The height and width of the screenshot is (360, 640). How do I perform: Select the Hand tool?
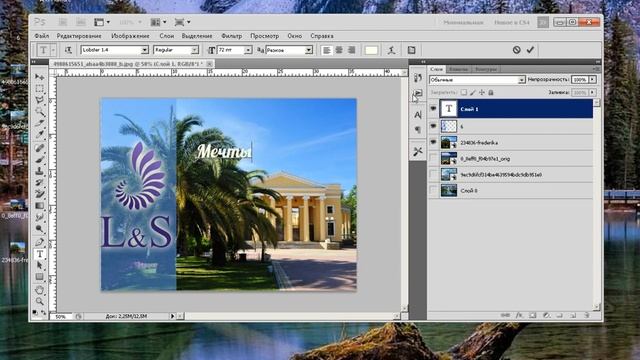[x=40, y=290]
